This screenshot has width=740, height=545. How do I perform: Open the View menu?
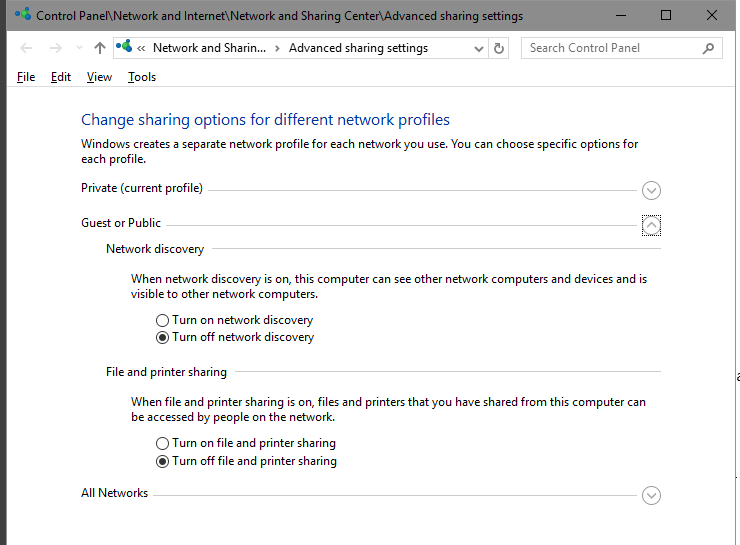(99, 77)
